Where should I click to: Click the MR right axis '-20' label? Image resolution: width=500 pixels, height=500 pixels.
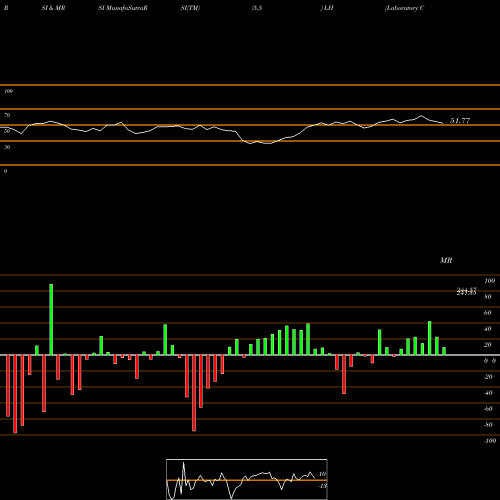tap(488, 377)
